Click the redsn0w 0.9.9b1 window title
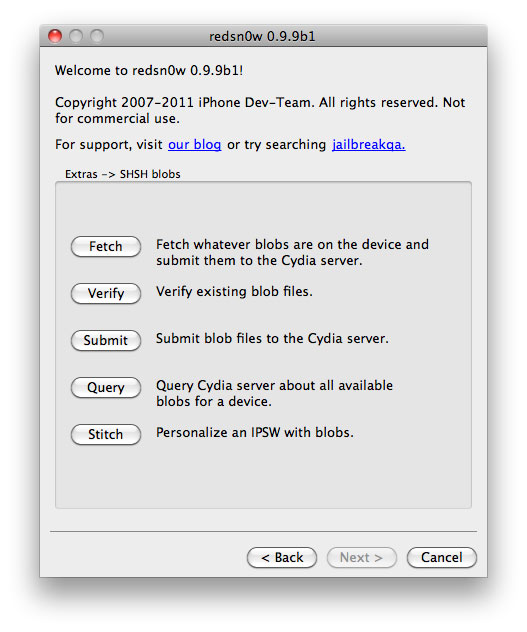The width and height of the screenshot is (527, 632). [262, 36]
